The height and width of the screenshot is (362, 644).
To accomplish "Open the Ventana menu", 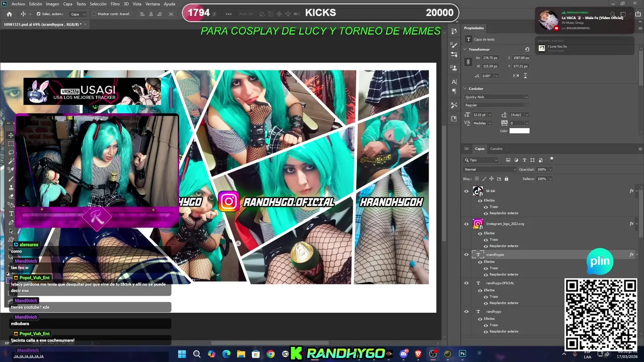I will tap(152, 4).
